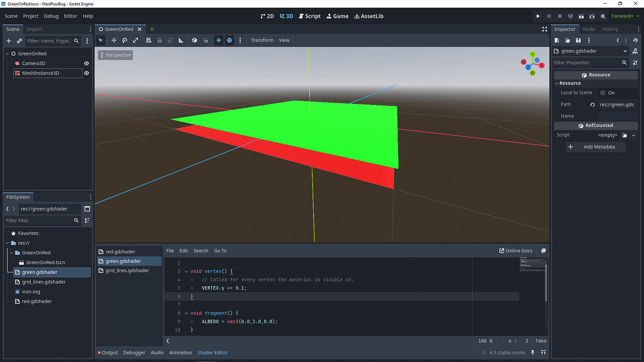Viewport: 644px width, 362px height.
Task: Open the Import dock tab
Action: point(35,29)
